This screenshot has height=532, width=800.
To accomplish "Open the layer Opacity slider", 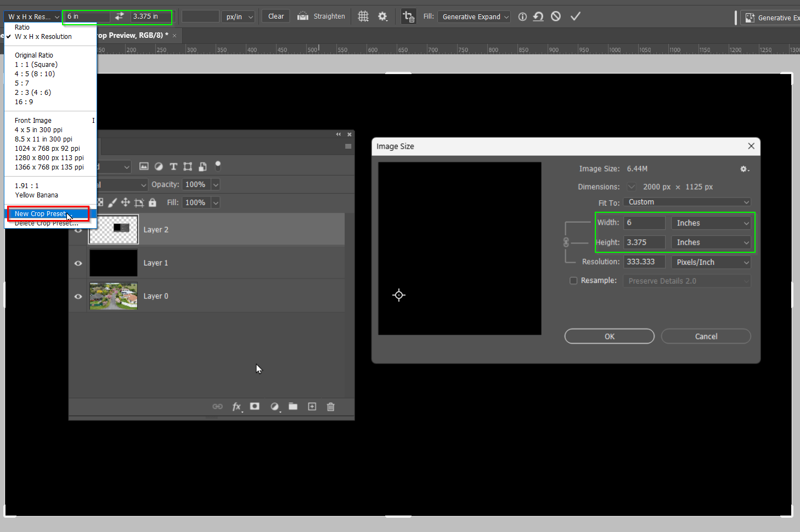I will (x=215, y=184).
